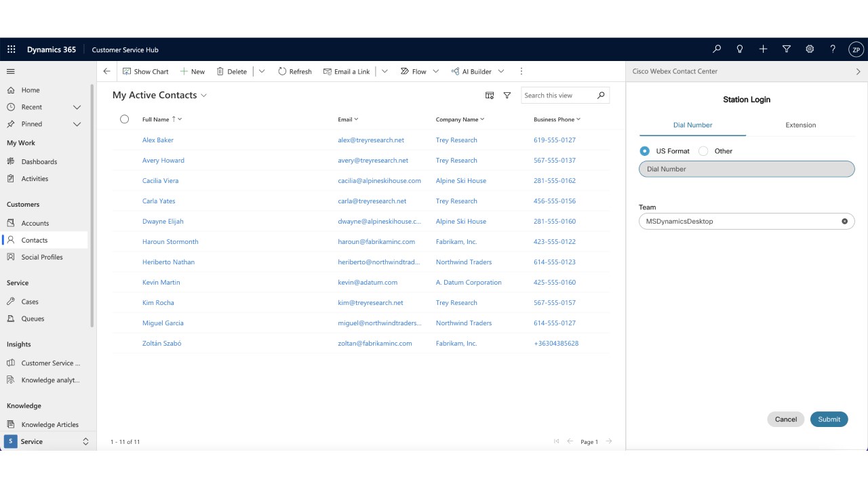Switch to the Dial Number tab
The width and height of the screenshot is (868, 488).
coord(692,125)
